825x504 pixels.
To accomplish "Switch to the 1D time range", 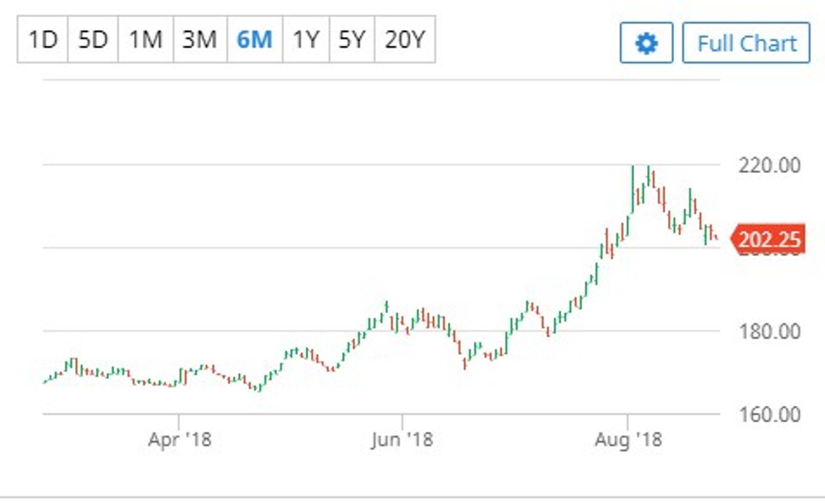I will coord(43,39).
